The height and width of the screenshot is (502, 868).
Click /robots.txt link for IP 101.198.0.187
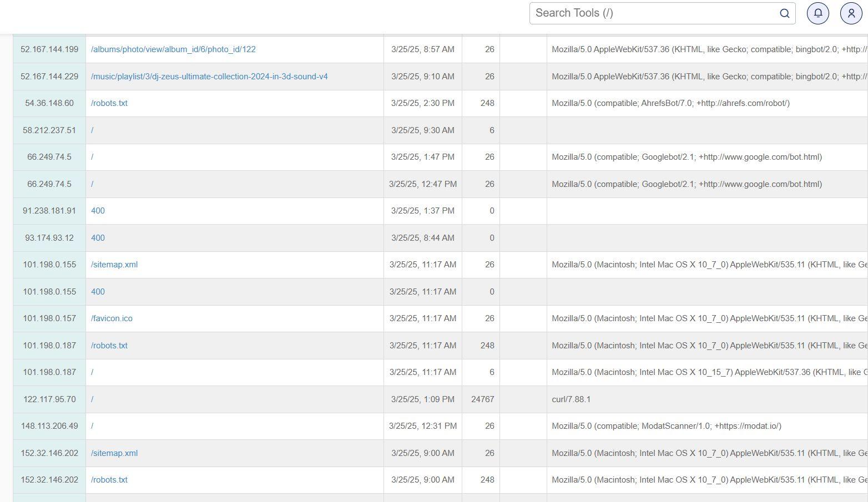[109, 346]
